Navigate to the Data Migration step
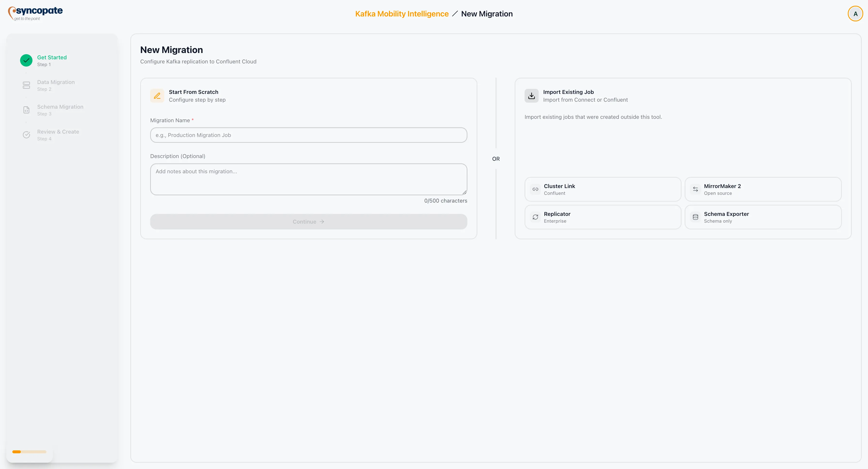Screen dimensions: 868x469 [56, 85]
